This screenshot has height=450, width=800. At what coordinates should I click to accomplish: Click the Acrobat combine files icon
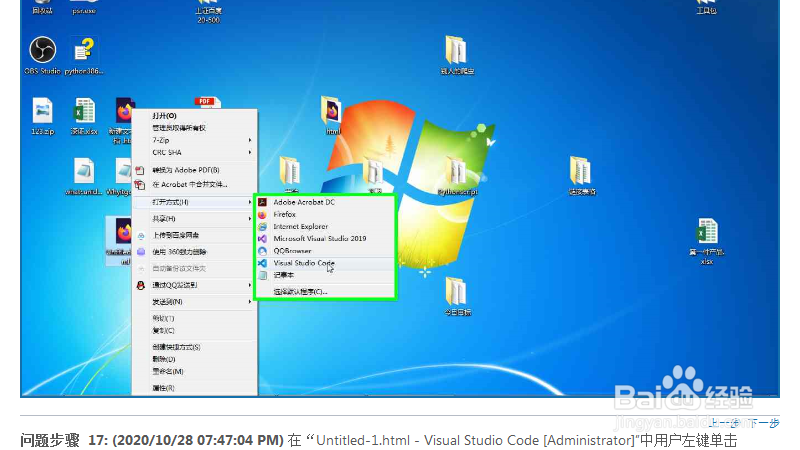140,185
